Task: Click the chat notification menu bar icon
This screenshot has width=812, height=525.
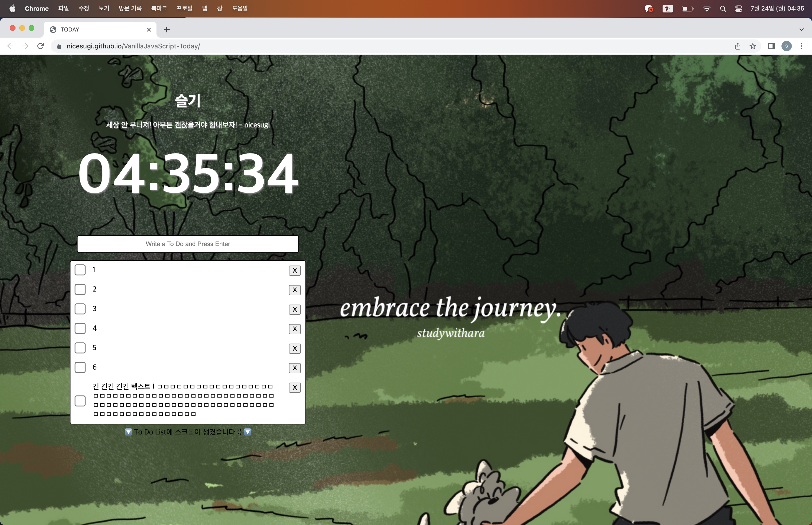Action: pos(648,9)
